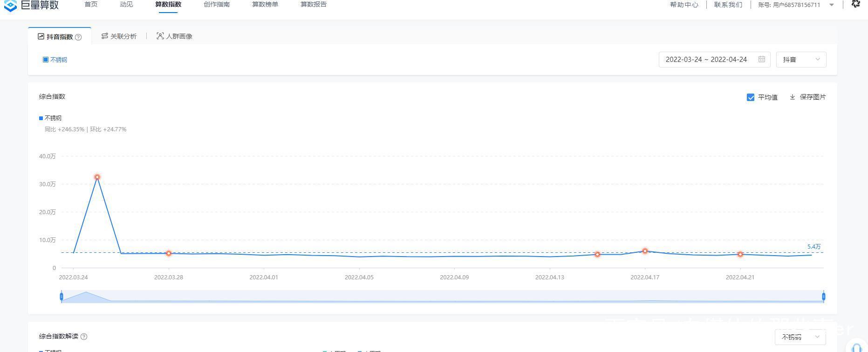The height and width of the screenshot is (352, 868).
Task: Click the 不锈钢 keyword tag
Action: tap(55, 60)
